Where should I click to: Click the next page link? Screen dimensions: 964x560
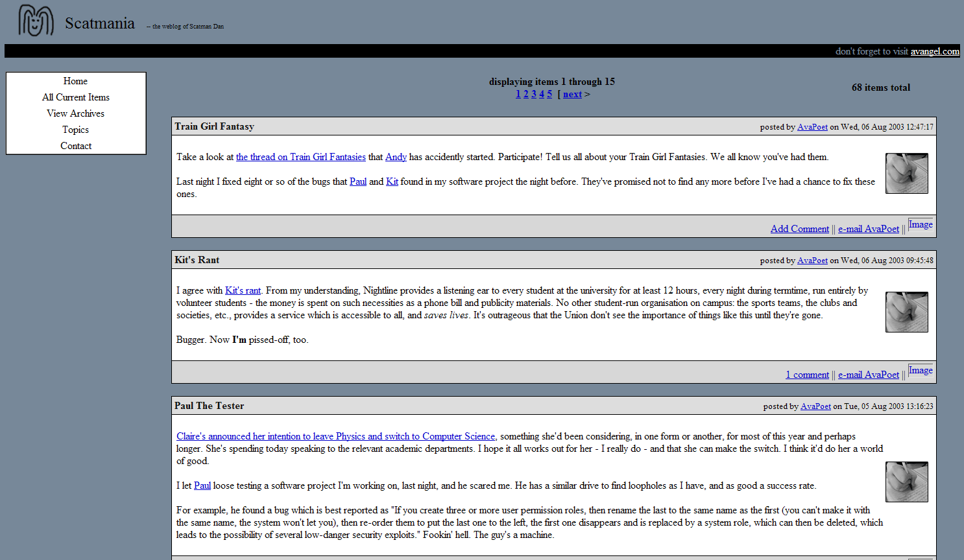[x=572, y=94]
